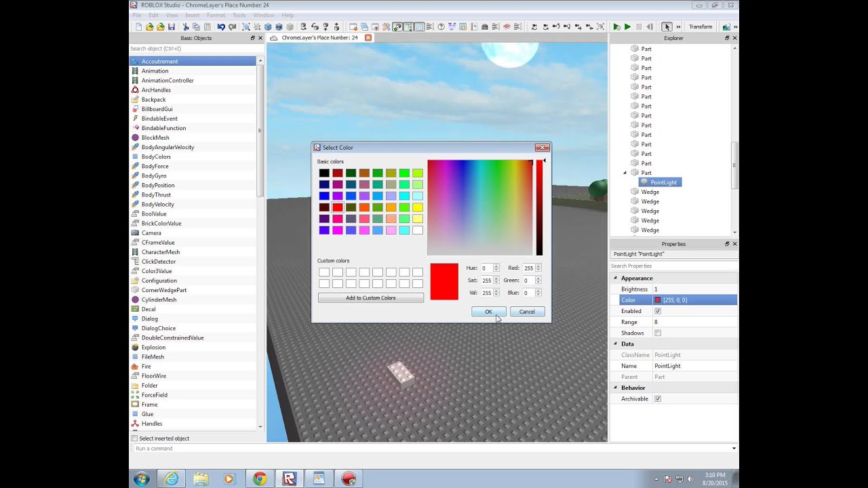Close the ChromeLayer's Place Number: 24 tab

click(368, 38)
